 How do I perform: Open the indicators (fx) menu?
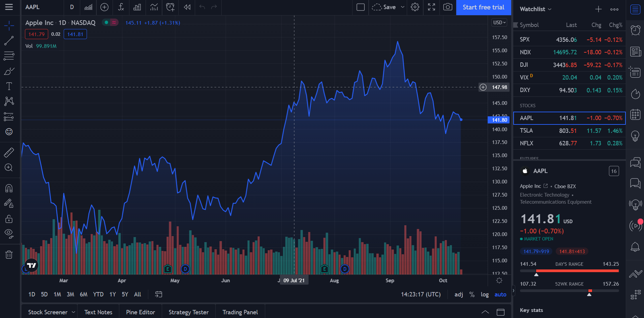click(x=121, y=7)
